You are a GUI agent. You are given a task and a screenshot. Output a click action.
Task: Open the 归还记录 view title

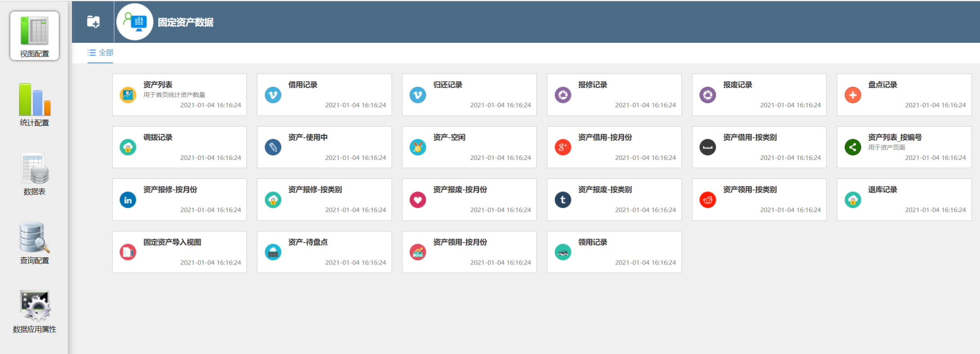click(x=448, y=84)
